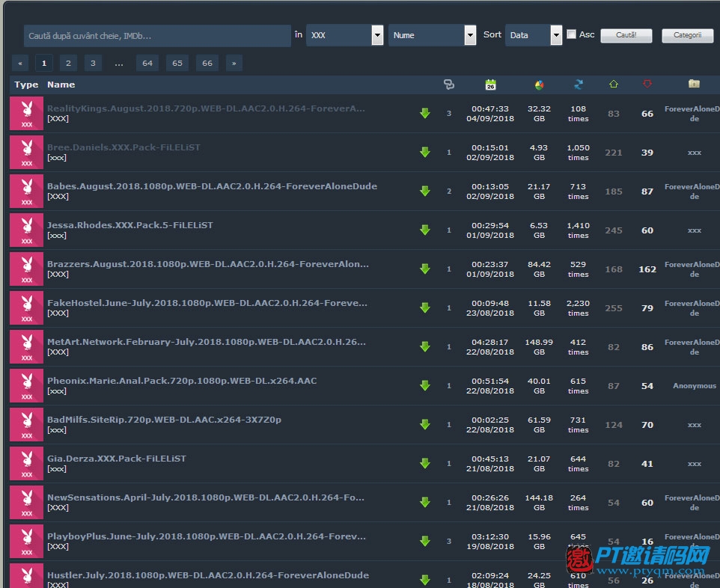Focus the keyword search input field
The height and width of the screenshot is (588, 720).
157,36
